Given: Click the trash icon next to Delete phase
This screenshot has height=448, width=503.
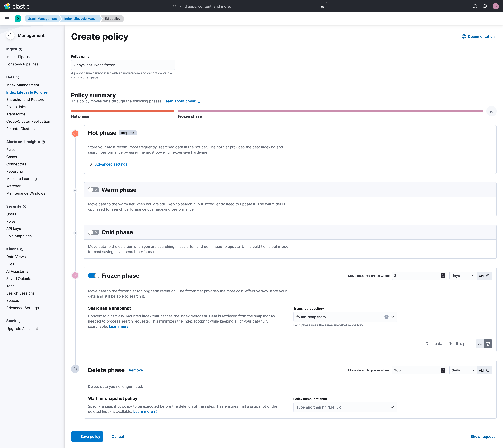Looking at the screenshot, I should [x=75, y=369].
